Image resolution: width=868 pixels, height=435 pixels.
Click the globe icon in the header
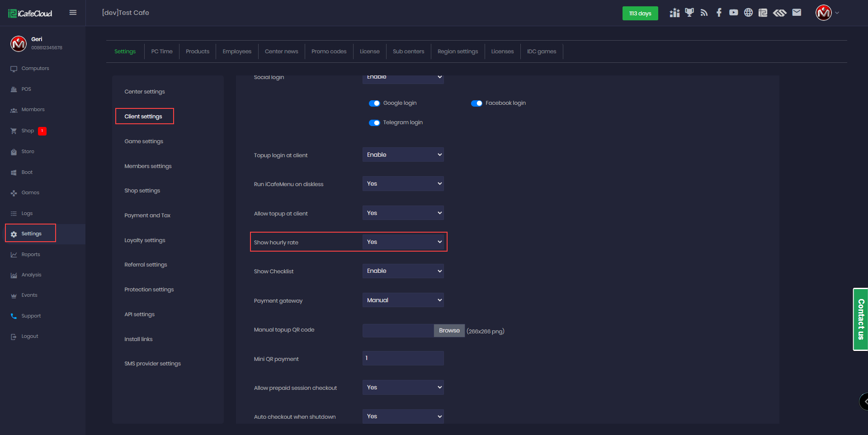pyautogui.click(x=748, y=13)
